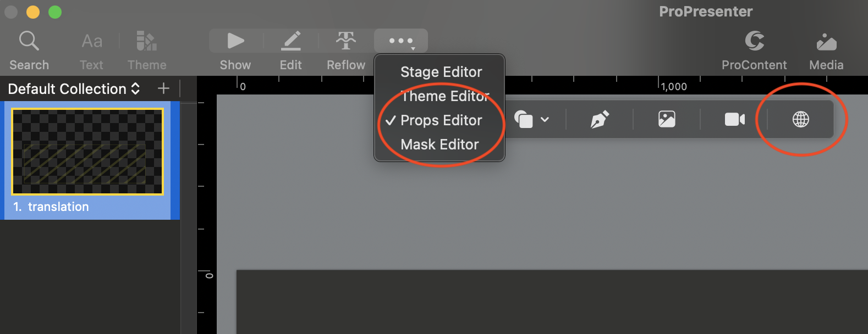
Task: Add a video input object
Action: coord(734,119)
